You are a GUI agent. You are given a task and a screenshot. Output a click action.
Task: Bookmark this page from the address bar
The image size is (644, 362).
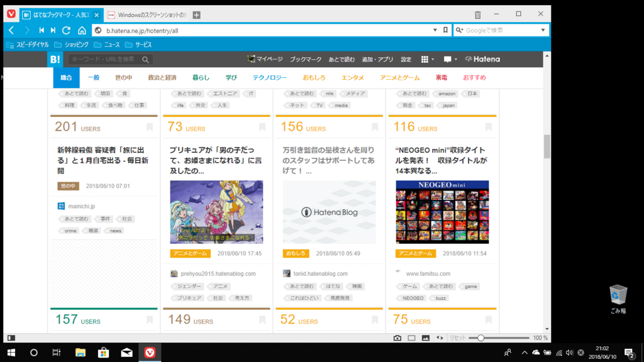445,30
